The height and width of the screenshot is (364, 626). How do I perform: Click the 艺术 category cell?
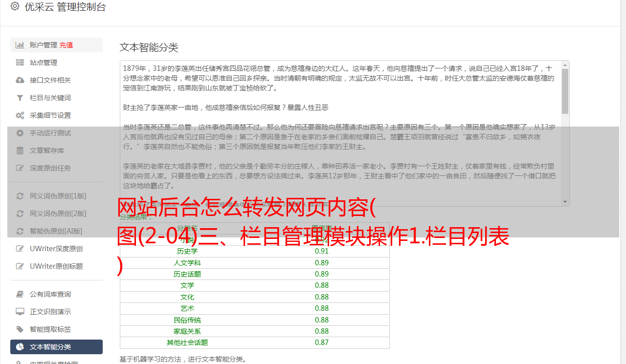click(x=187, y=308)
